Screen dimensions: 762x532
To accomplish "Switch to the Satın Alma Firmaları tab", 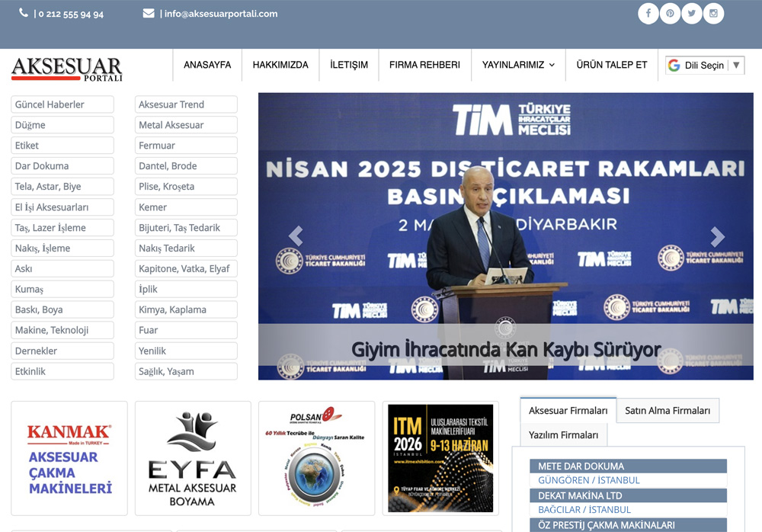I will (668, 411).
